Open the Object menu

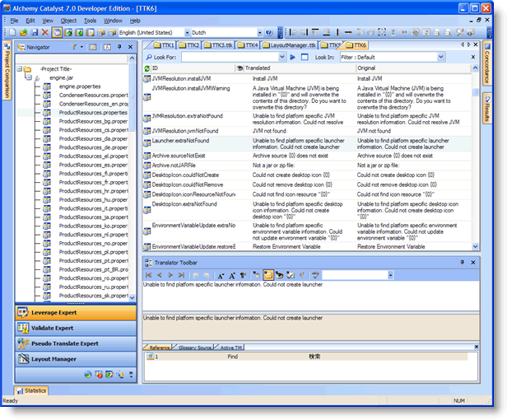68,21
